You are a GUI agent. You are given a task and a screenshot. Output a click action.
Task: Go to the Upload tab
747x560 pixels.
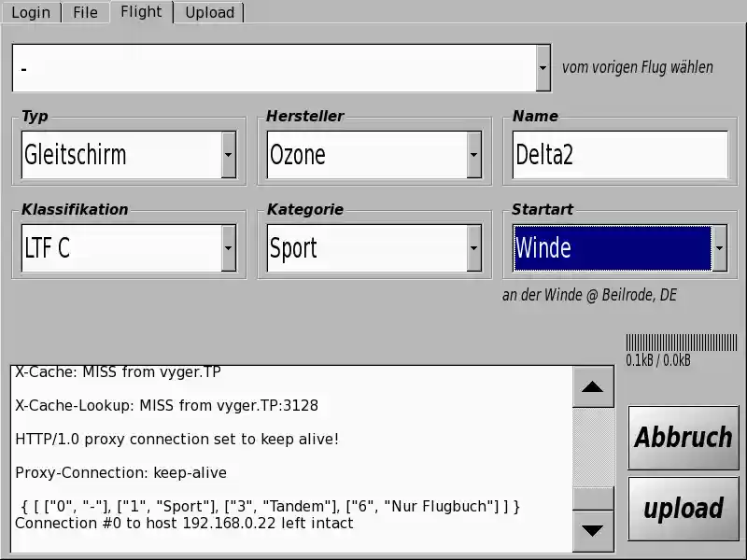pyautogui.click(x=209, y=12)
